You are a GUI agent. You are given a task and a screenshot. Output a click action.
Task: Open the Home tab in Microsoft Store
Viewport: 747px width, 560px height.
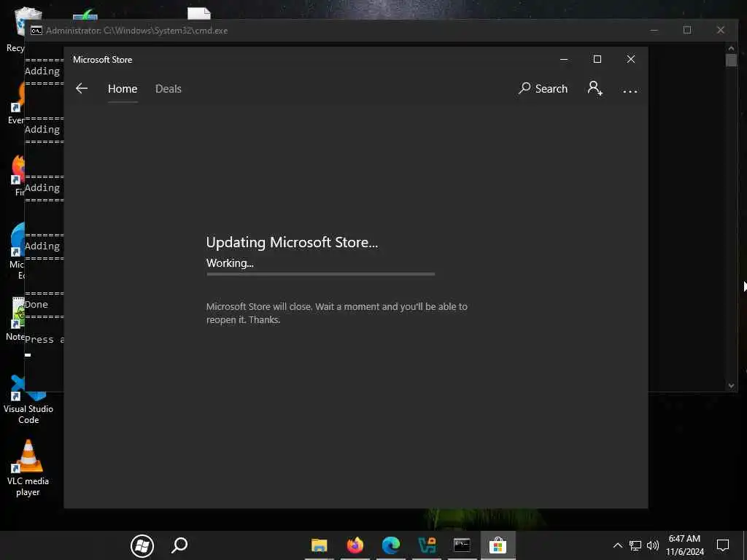tap(123, 88)
